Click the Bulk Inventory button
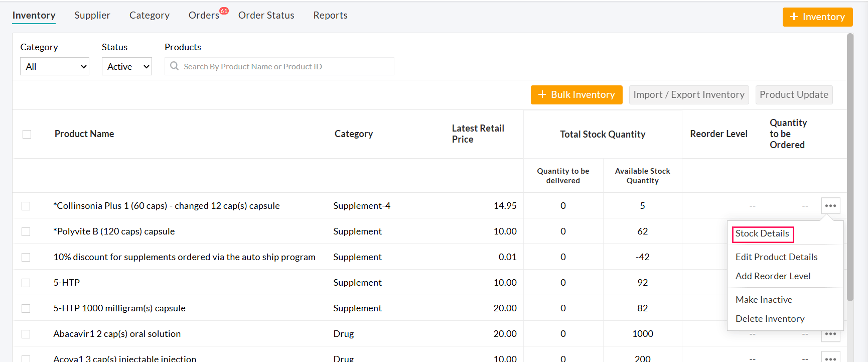868x362 pixels. [x=576, y=95]
